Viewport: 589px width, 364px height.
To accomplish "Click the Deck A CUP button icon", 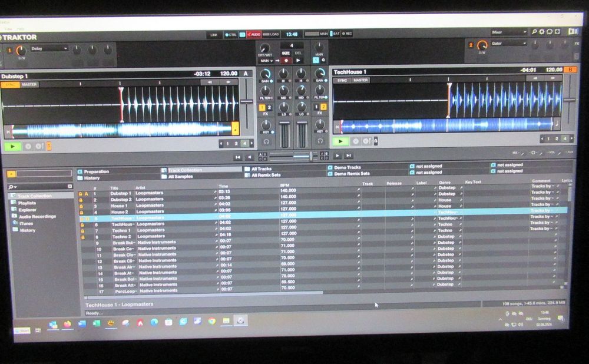I will 39,146.
